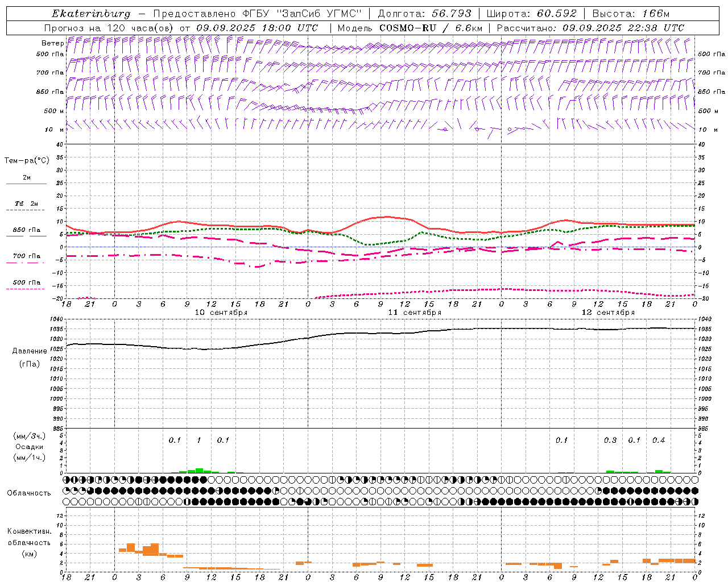Click the Тем-ра(°C) axis title
This screenshot has width=728, height=582.
(27, 160)
